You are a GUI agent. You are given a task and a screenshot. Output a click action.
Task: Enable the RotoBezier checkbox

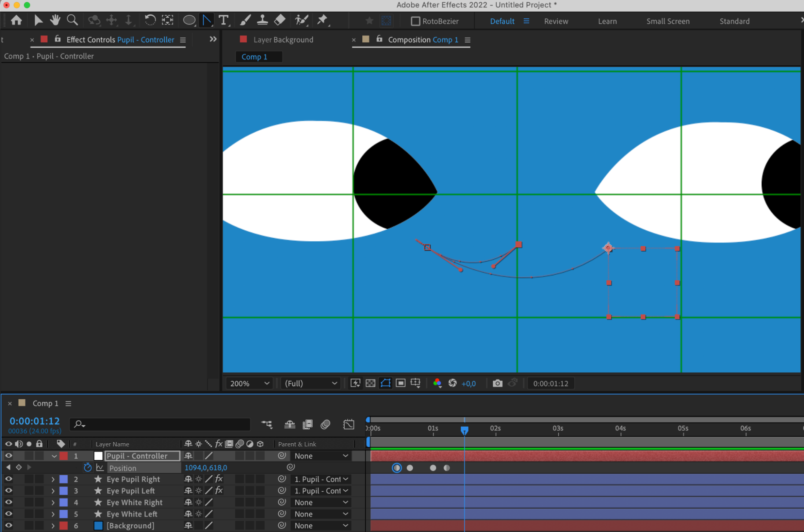415,21
